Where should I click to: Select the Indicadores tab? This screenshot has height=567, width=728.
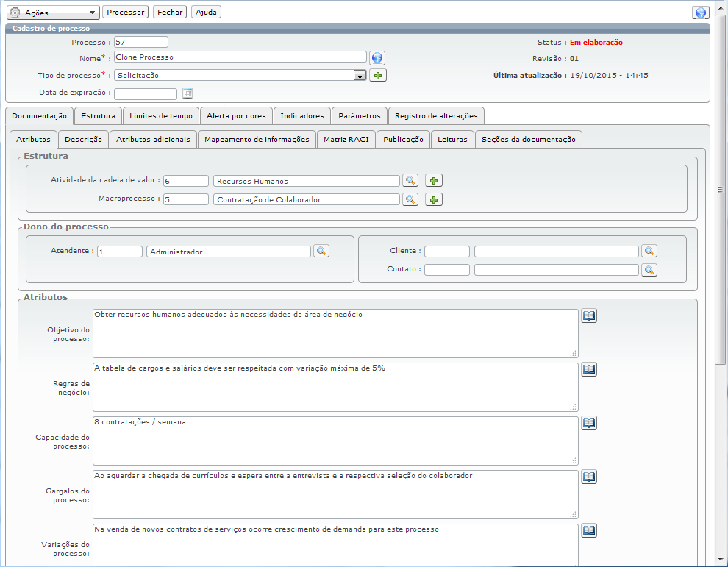(x=302, y=116)
